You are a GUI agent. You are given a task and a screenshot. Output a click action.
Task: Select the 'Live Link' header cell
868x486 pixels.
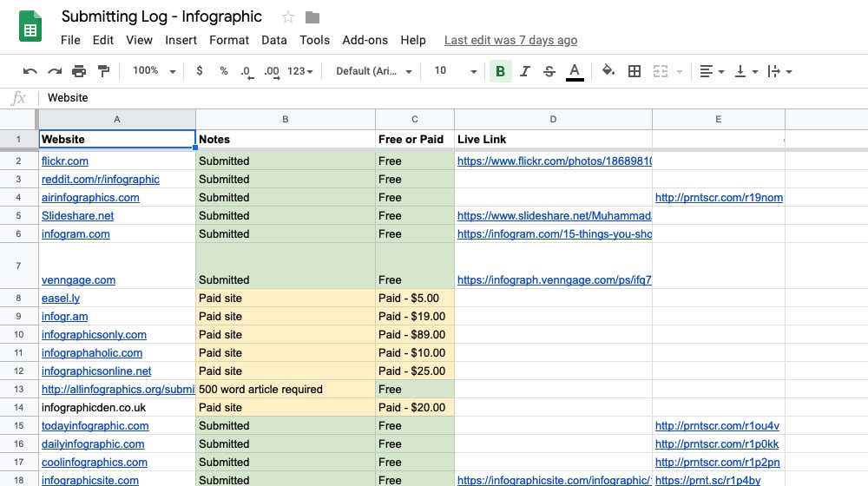[x=553, y=140]
